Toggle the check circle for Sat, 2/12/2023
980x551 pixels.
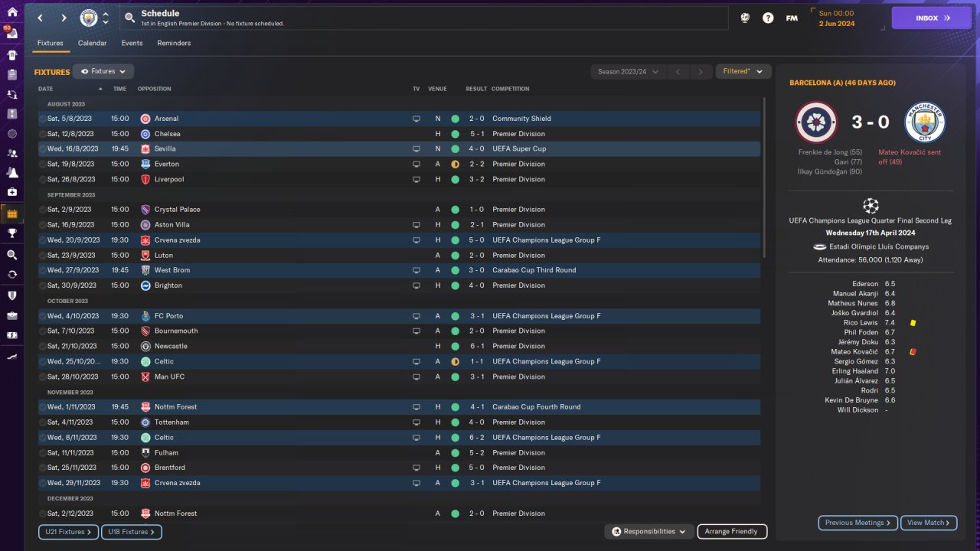[43, 514]
